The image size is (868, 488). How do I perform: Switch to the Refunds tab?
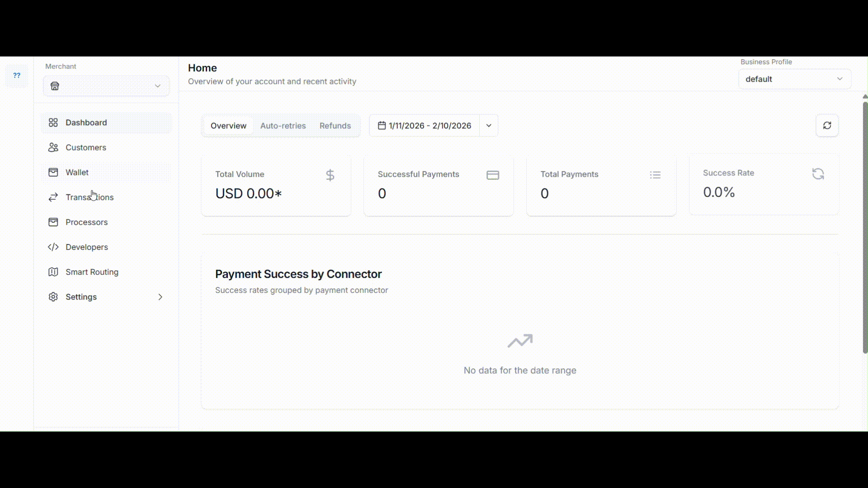tap(335, 126)
